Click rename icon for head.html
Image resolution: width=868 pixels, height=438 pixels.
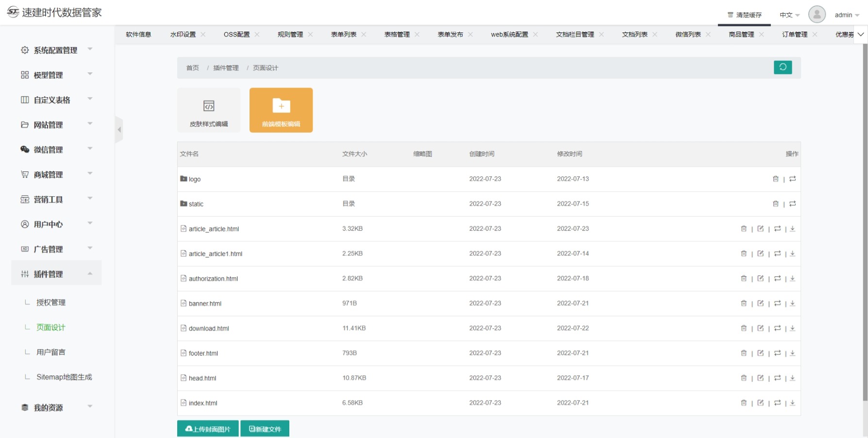point(777,378)
